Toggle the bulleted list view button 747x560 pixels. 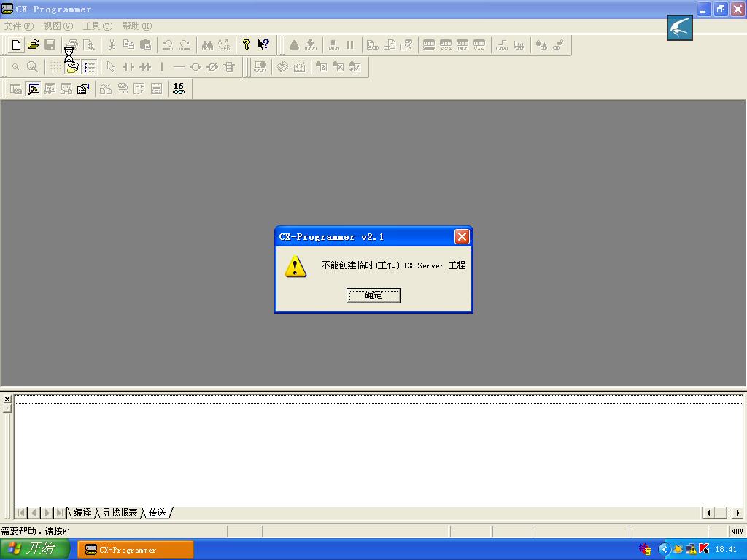pos(89,66)
